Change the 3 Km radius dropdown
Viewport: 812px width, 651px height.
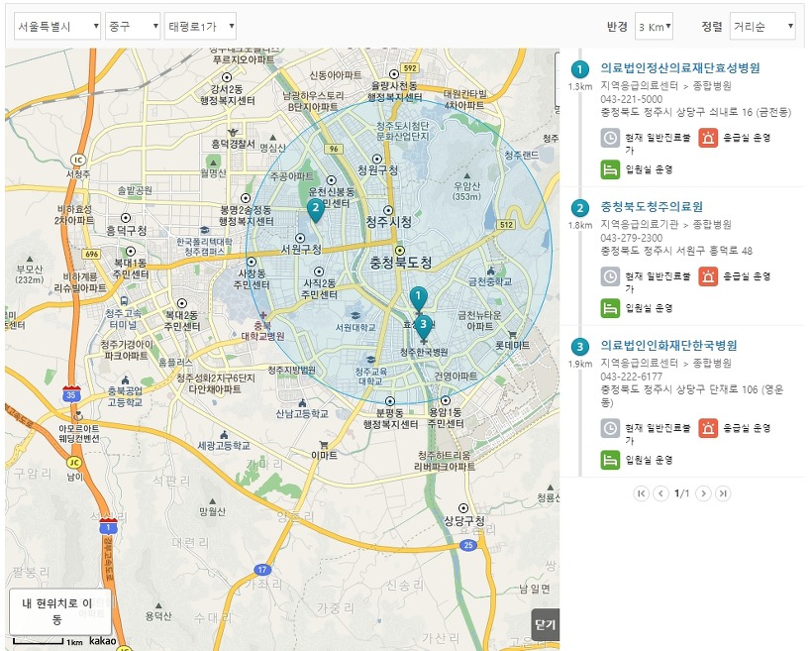click(654, 27)
